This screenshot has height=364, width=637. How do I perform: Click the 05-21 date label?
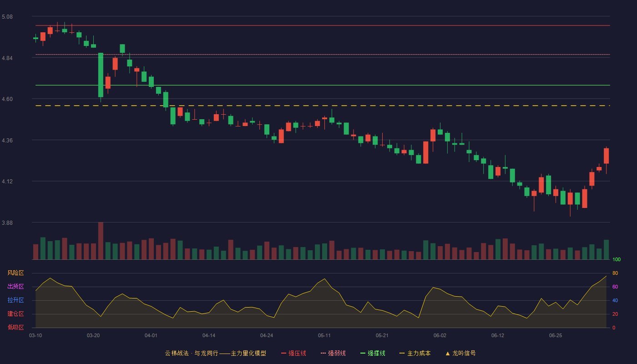[x=382, y=335]
